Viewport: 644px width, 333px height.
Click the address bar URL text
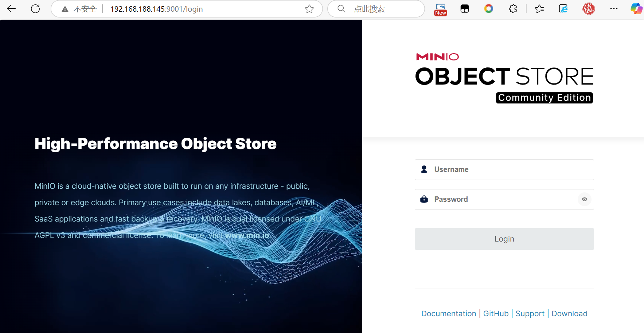coord(157,9)
